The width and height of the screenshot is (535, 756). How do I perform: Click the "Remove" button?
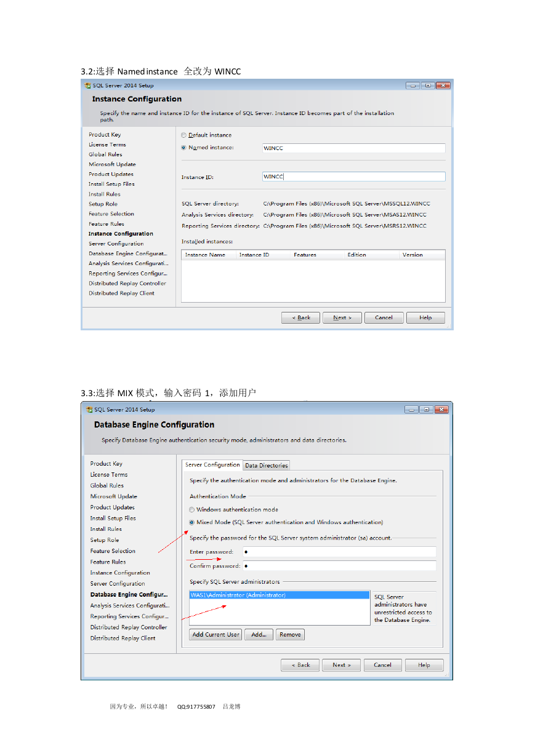point(290,635)
